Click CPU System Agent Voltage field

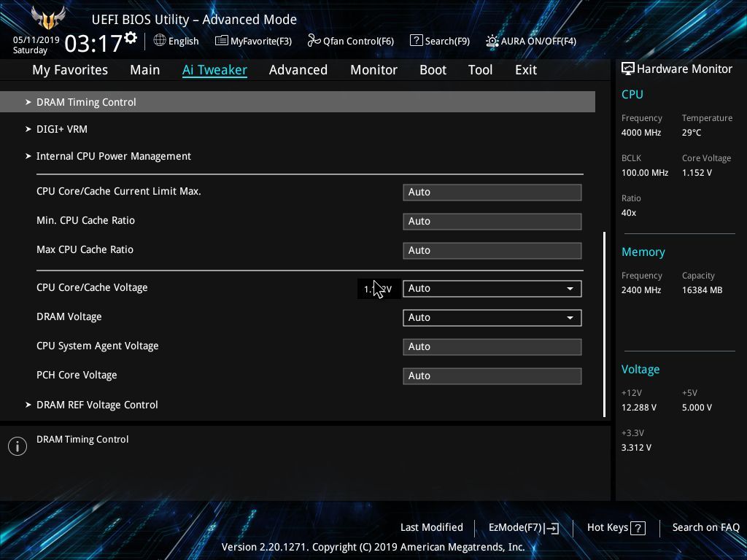click(x=492, y=346)
